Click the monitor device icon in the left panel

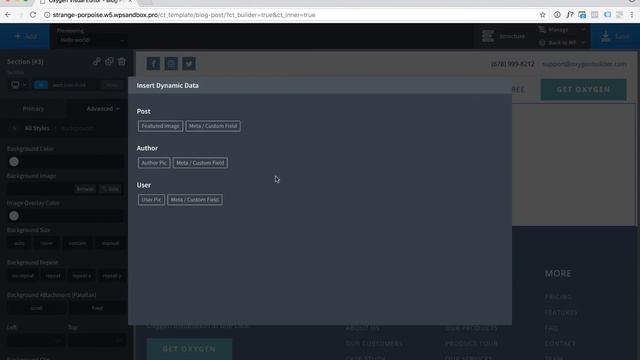16,85
